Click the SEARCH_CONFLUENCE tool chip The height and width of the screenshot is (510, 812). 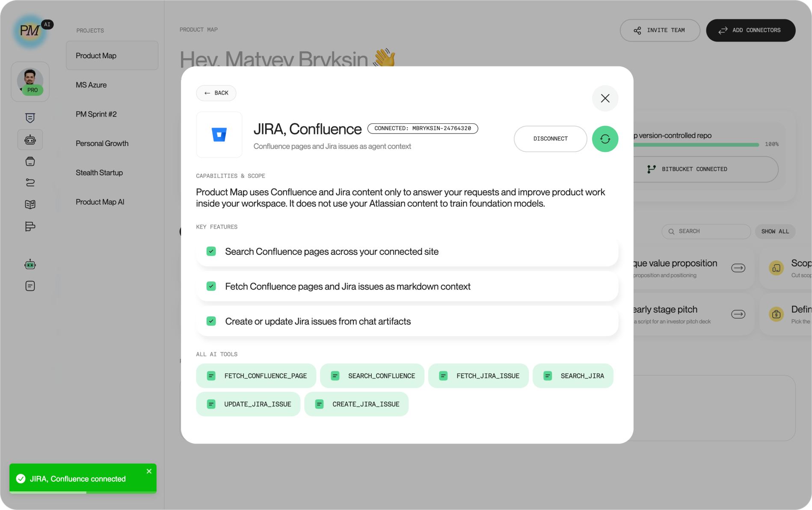[372, 376]
